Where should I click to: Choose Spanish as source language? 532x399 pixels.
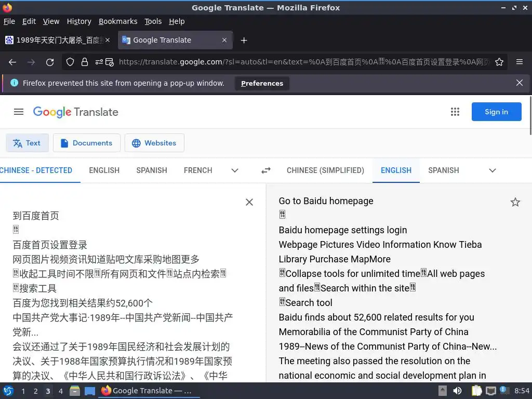point(152,170)
